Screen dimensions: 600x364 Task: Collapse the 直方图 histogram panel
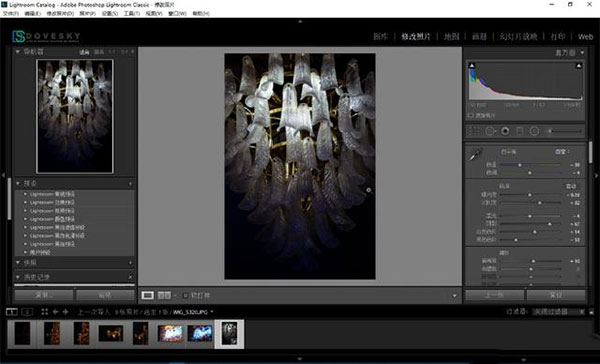click(x=582, y=53)
